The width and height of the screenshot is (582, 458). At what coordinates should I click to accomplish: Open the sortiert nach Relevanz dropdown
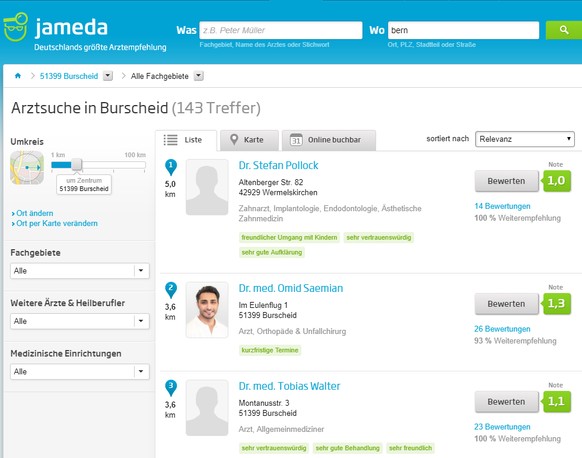[525, 139]
